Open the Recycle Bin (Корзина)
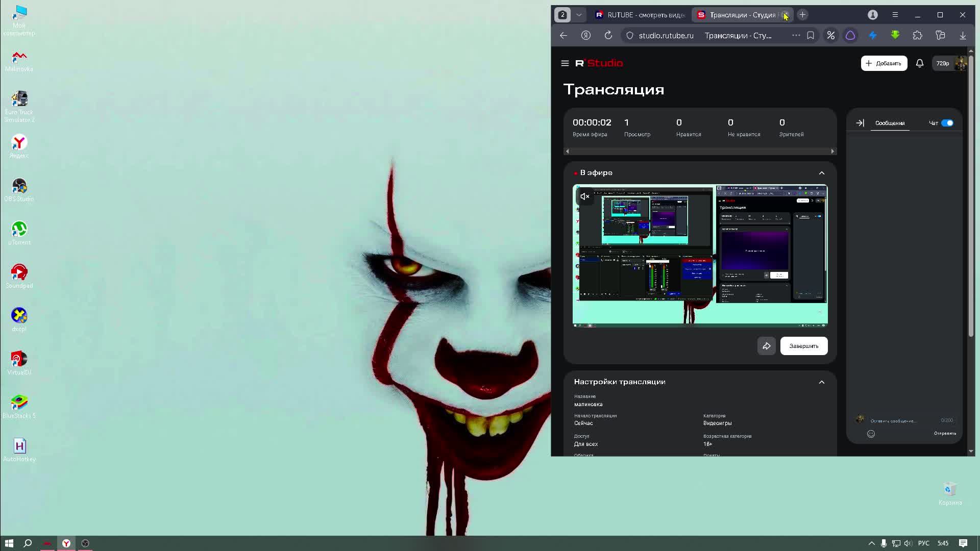The width and height of the screenshot is (980, 551). (x=950, y=494)
